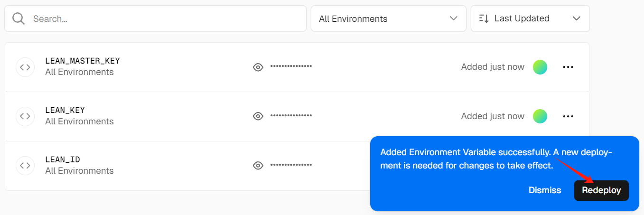644x215 pixels.
Task: Open the three-dot menu for LEAN_KEY
Action: pos(568,116)
